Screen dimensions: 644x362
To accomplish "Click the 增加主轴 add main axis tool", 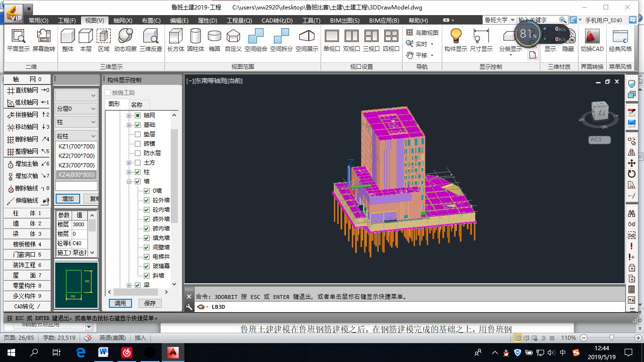I will [27, 164].
